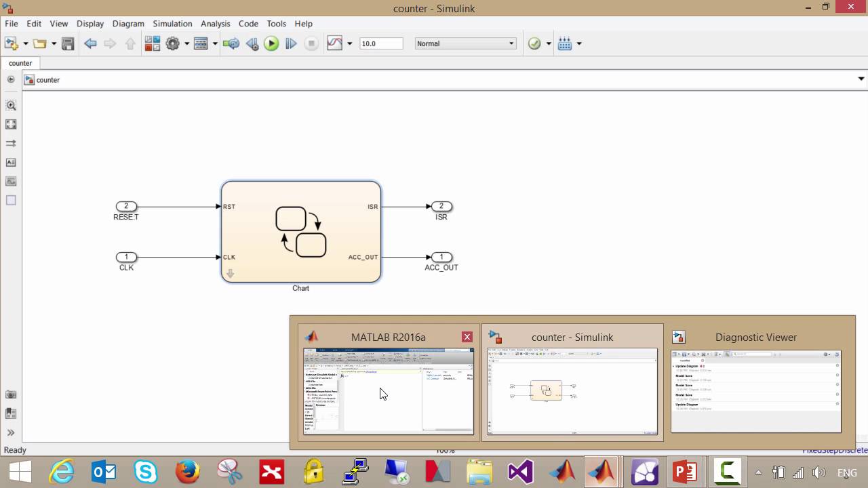Screen dimensions: 868x488
Task: Click the Update Diagram toolbar icon
Action: coord(231,43)
